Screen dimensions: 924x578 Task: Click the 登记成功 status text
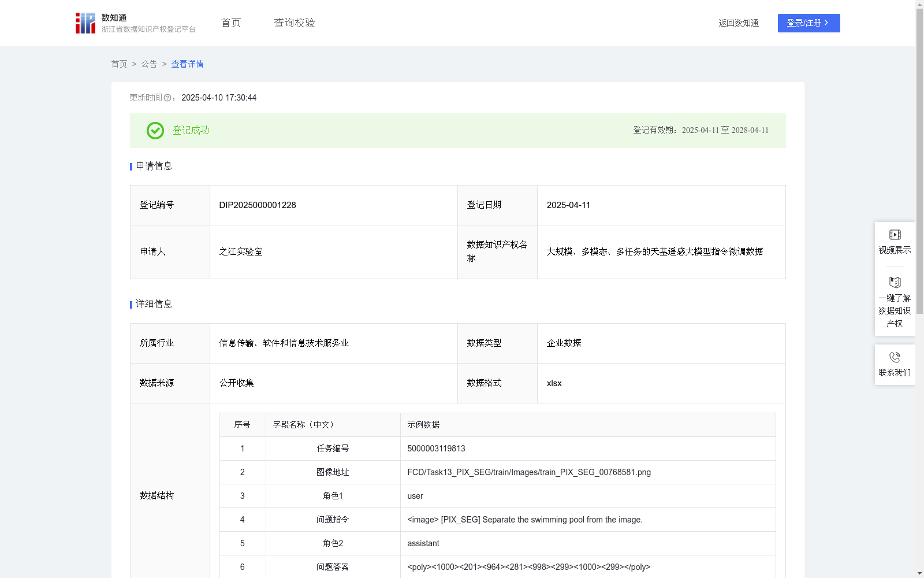click(x=191, y=131)
